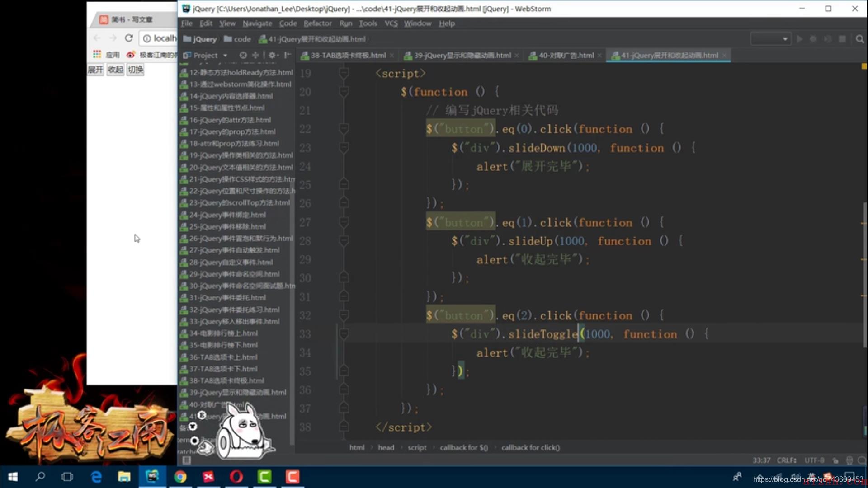
Task: Reload the page in the Chrome window
Action: (x=129, y=38)
